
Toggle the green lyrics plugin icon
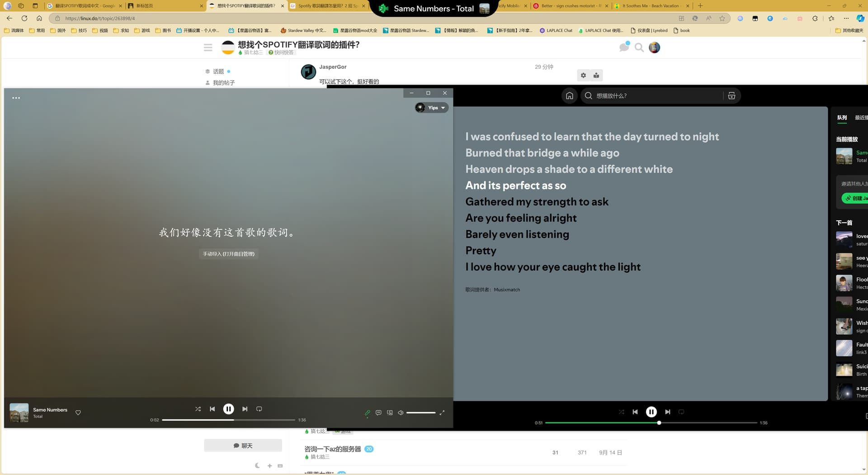[367, 413]
